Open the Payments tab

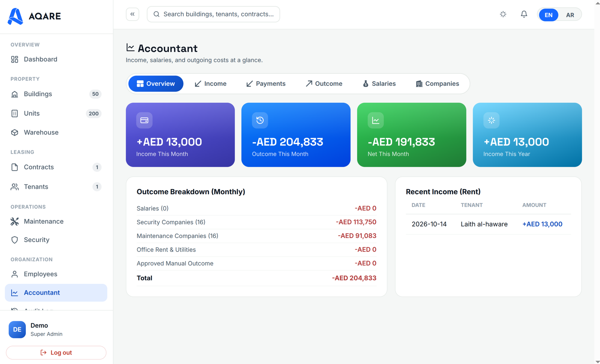[x=266, y=84]
